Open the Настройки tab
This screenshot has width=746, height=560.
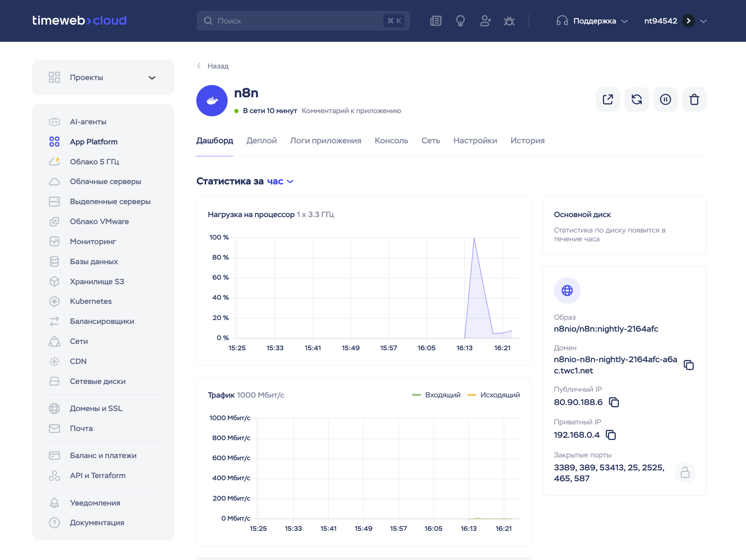coord(475,141)
